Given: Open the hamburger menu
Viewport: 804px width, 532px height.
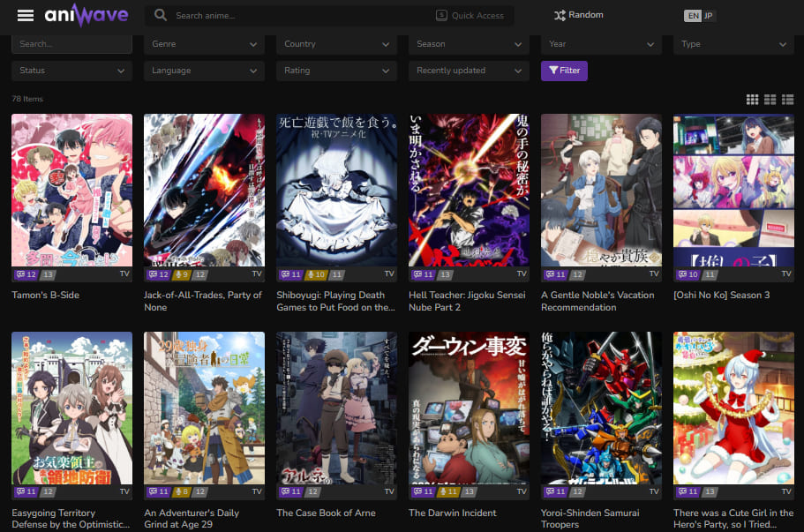Looking at the screenshot, I should 26,16.
